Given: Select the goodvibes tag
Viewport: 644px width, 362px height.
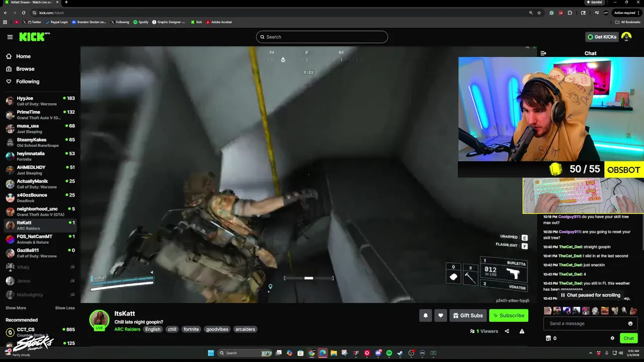Looking at the screenshot, I should (x=217, y=329).
